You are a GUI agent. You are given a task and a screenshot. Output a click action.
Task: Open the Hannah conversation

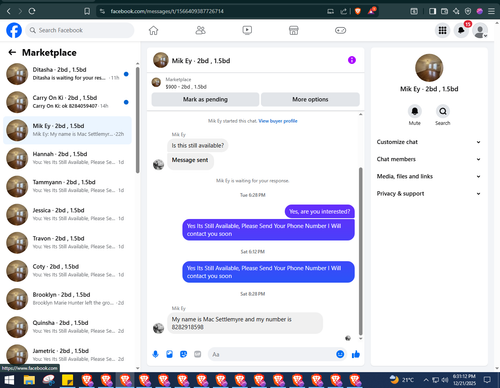click(67, 158)
